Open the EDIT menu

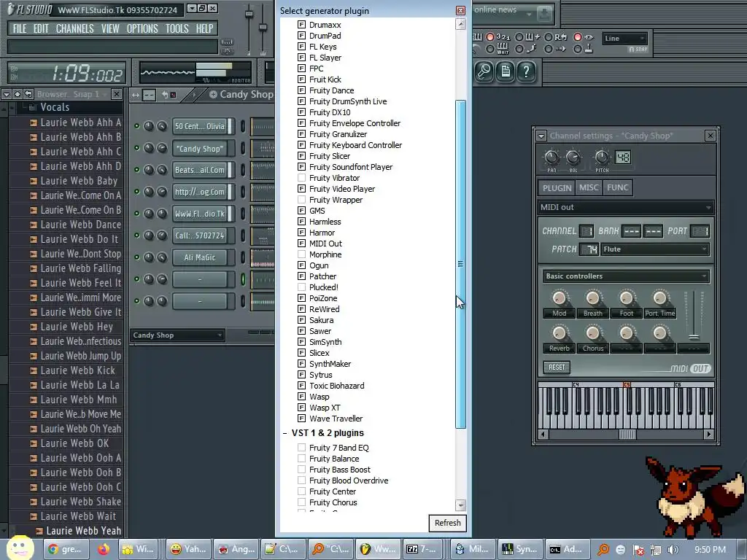(x=41, y=28)
